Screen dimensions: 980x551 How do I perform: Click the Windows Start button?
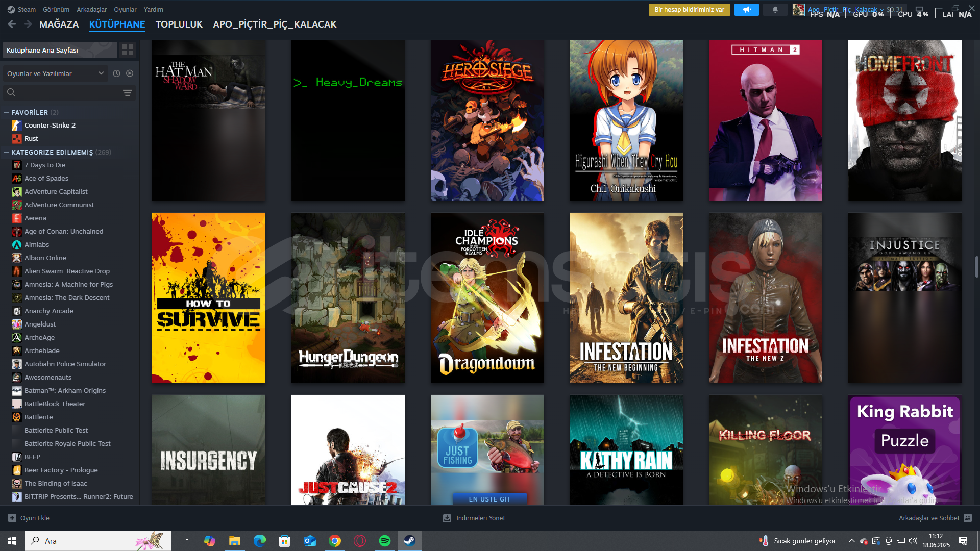pos(12,541)
